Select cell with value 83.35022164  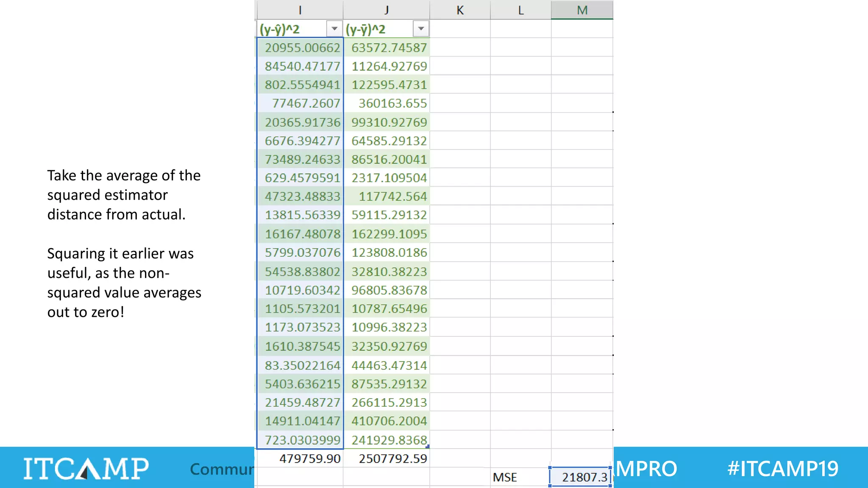point(300,365)
